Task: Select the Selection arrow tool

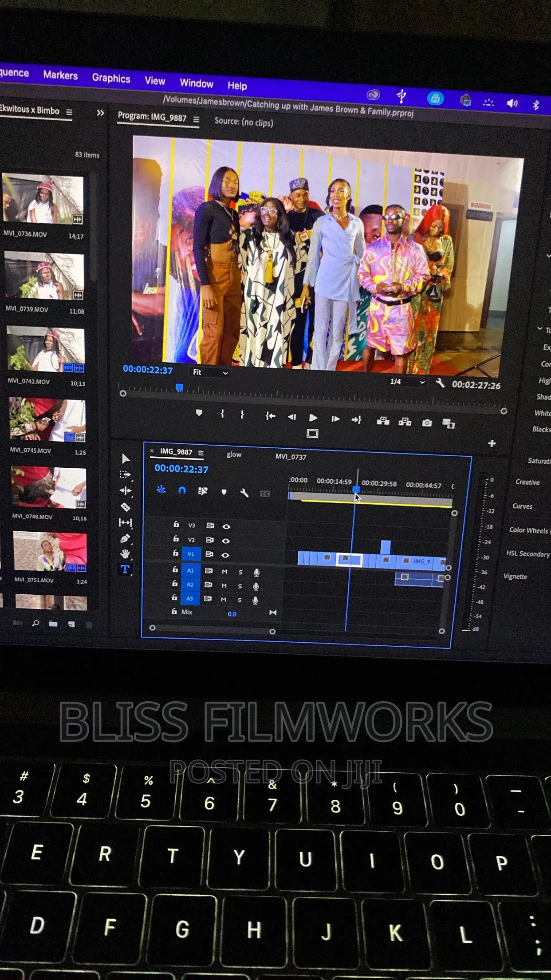Action: 126,458
